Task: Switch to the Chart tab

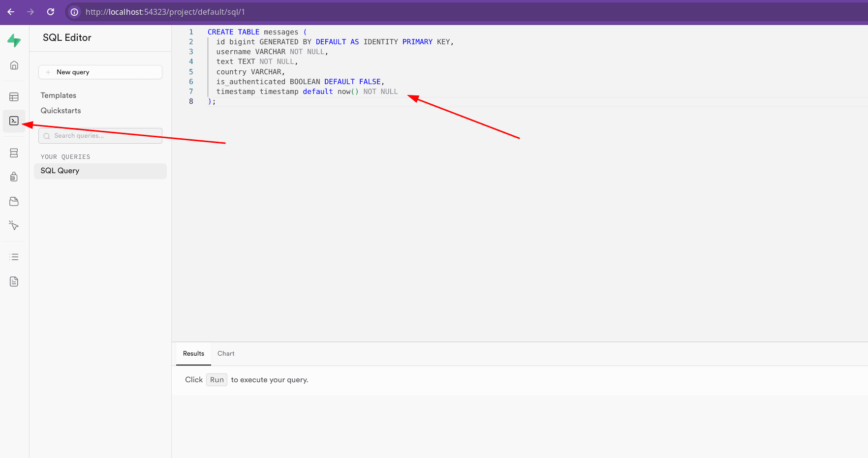Action: [226, 354]
